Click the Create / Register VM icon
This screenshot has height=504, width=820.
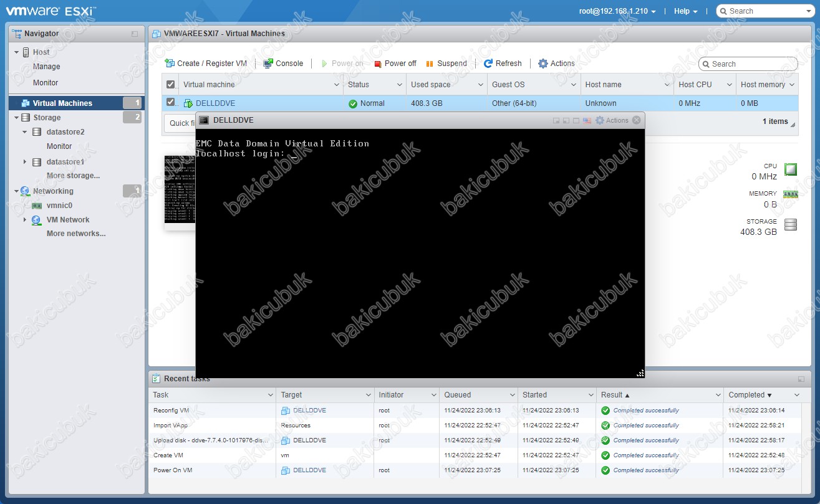coord(170,64)
